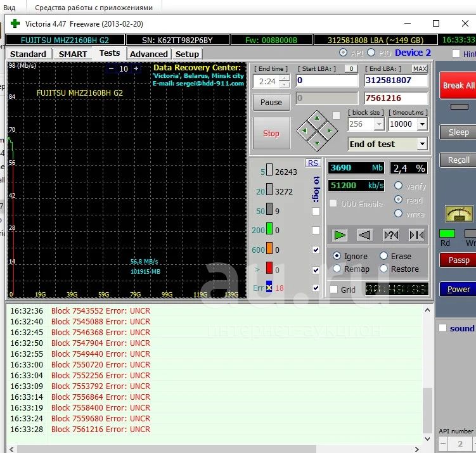
Task: Select the random seek ?-arrows button
Action: tap(391, 235)
